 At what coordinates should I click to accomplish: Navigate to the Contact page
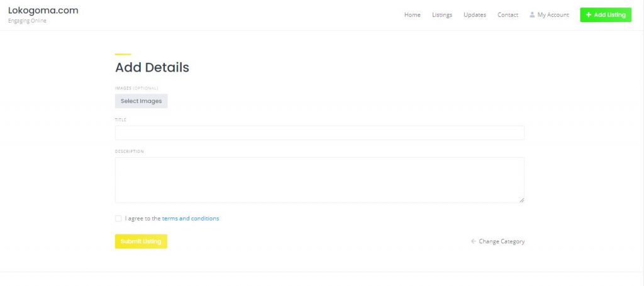pyautogui.click(x=508, y=15)
